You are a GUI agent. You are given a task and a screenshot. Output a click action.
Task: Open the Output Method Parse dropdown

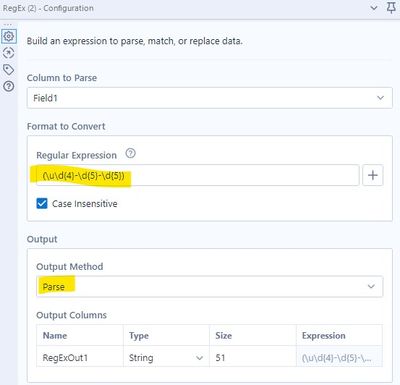click(x=210, y=286)
